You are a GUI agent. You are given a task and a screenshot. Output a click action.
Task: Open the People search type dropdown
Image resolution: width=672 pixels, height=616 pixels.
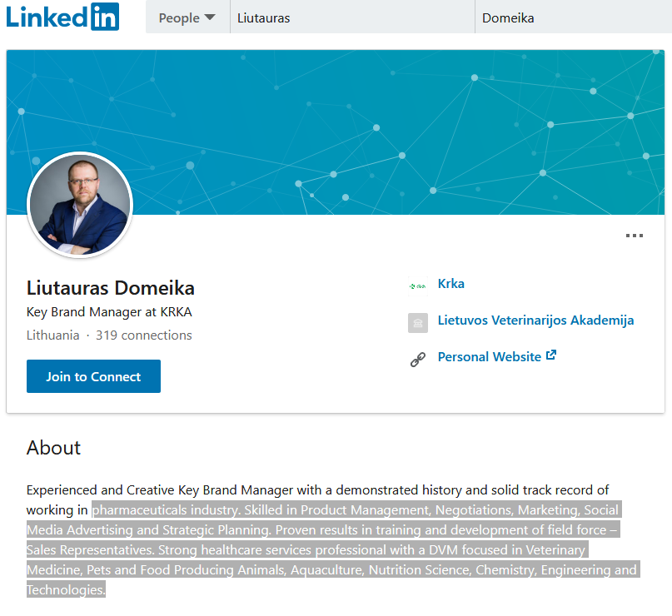coord(187,17)
